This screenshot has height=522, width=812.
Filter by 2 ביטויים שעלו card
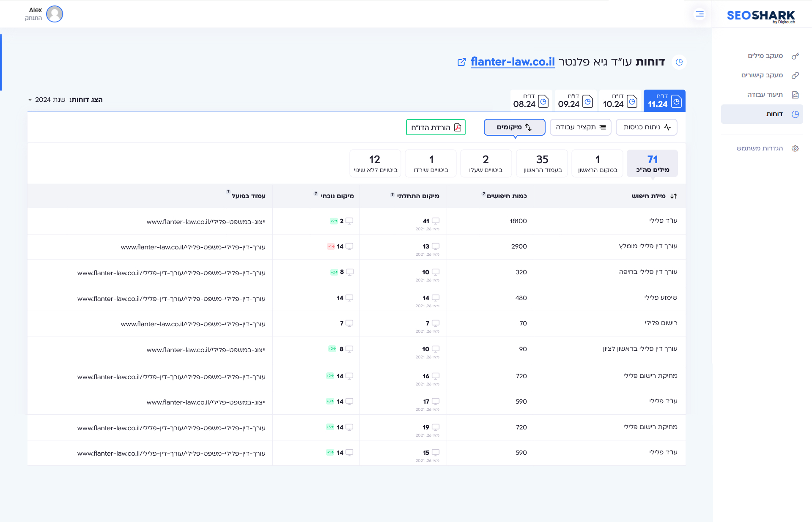(x=486, y=163)
